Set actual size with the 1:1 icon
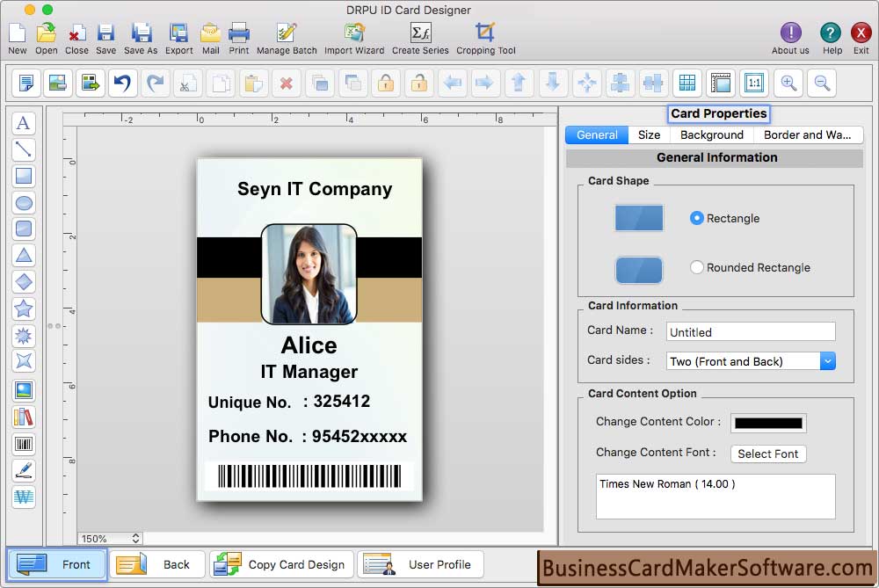 (754, 83)
